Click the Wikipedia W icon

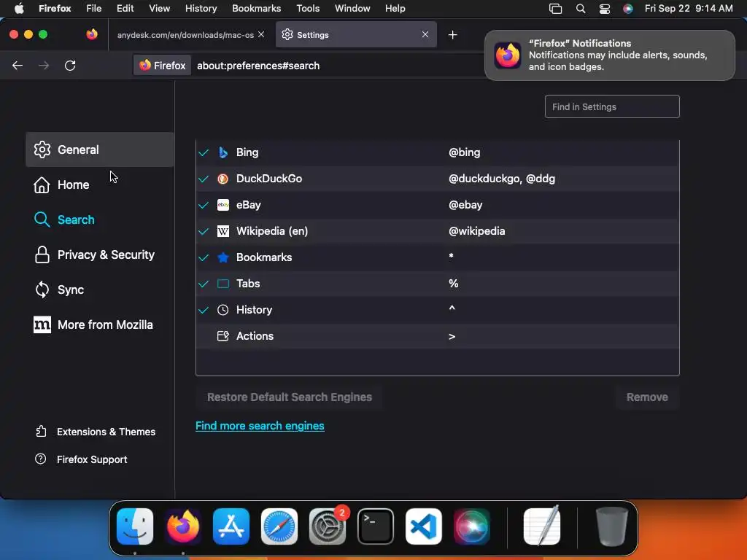[223, 231]
